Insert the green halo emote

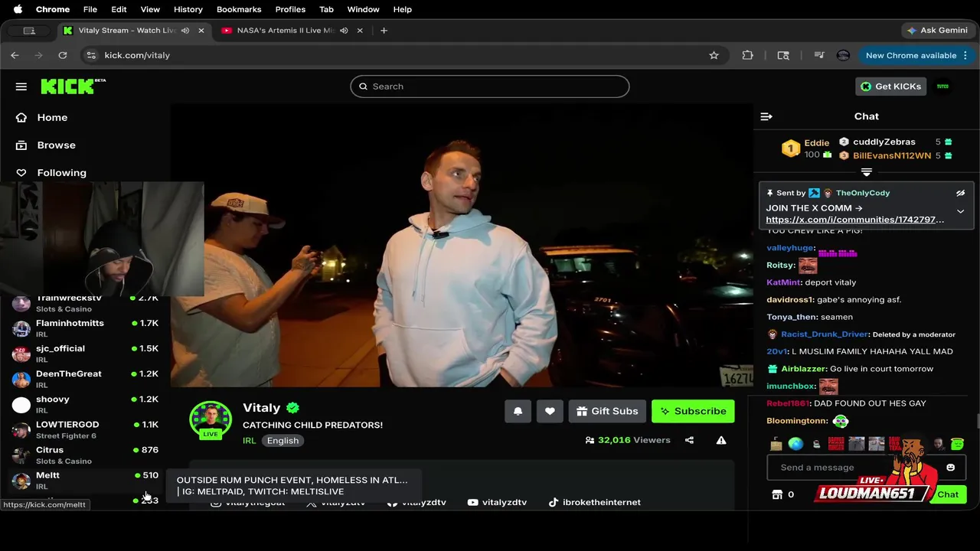[x=957, y=444]
